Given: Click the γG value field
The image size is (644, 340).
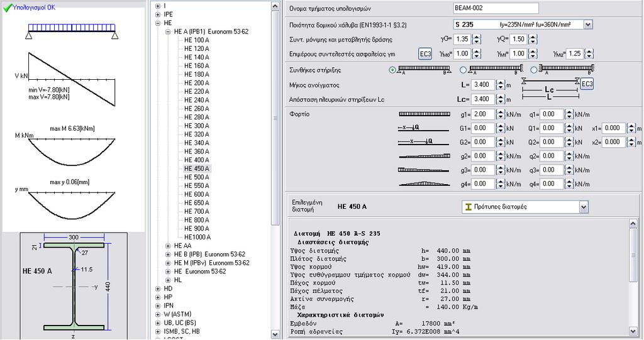Looking at the screenshot, I should (462, 40).
